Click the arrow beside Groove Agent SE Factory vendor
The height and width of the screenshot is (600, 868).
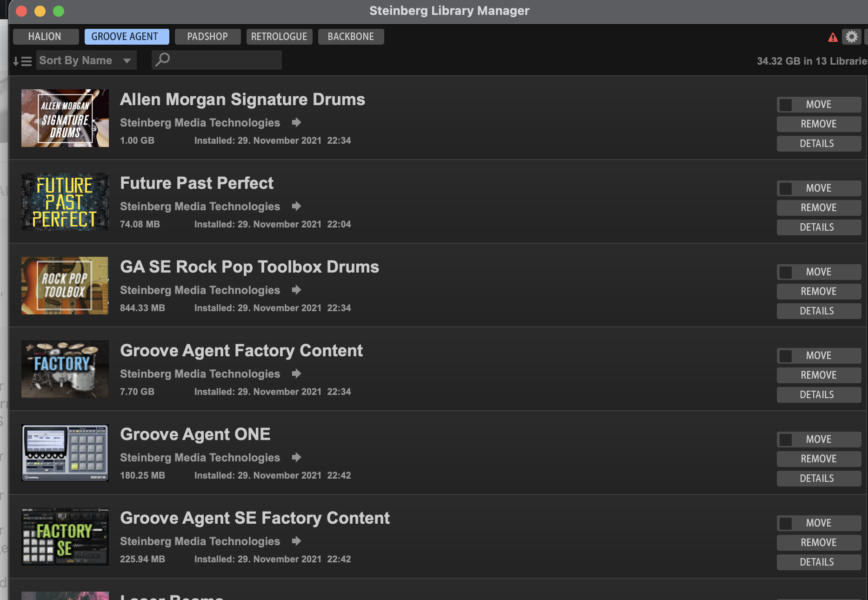tap(296, 541)
